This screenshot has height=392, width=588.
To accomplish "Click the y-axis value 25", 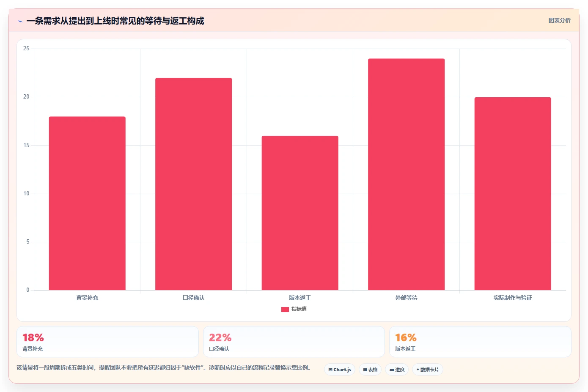I will [x=26, y=49].
